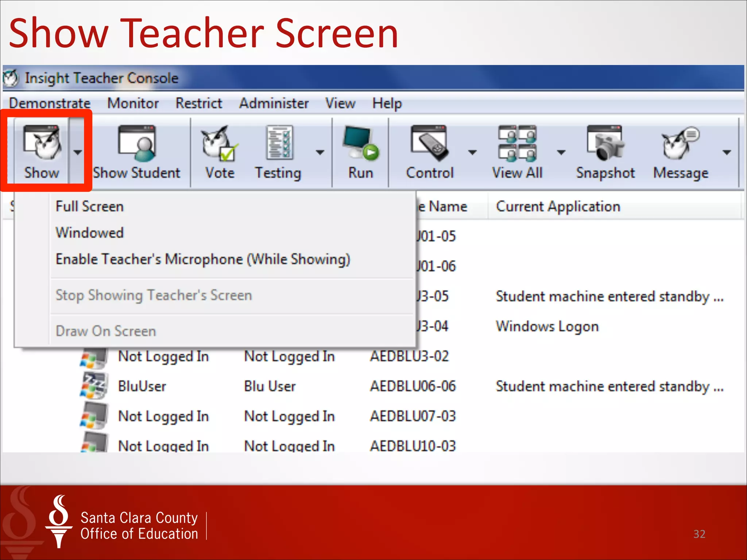Click the computer icon for AEDBLU3-02
Screen dimensions: 747x560
pyautogui.click(x=94, y=358)
